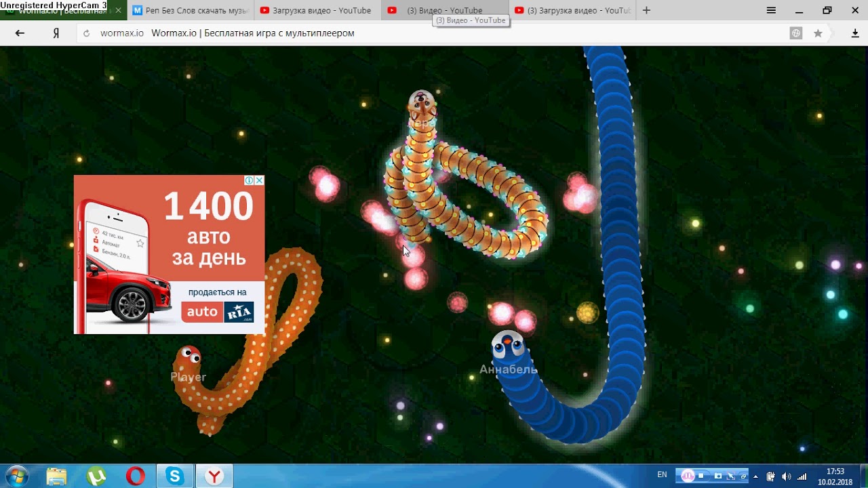Open network signal tray icon
This screenshot has width=868, height=488.
click(802, 476)
